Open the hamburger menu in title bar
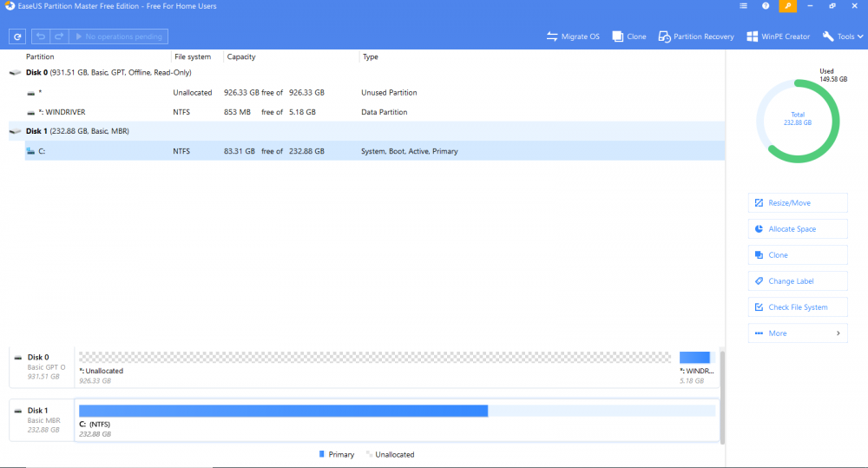Viewport: 868px width, 468px height. click(743, 6)
